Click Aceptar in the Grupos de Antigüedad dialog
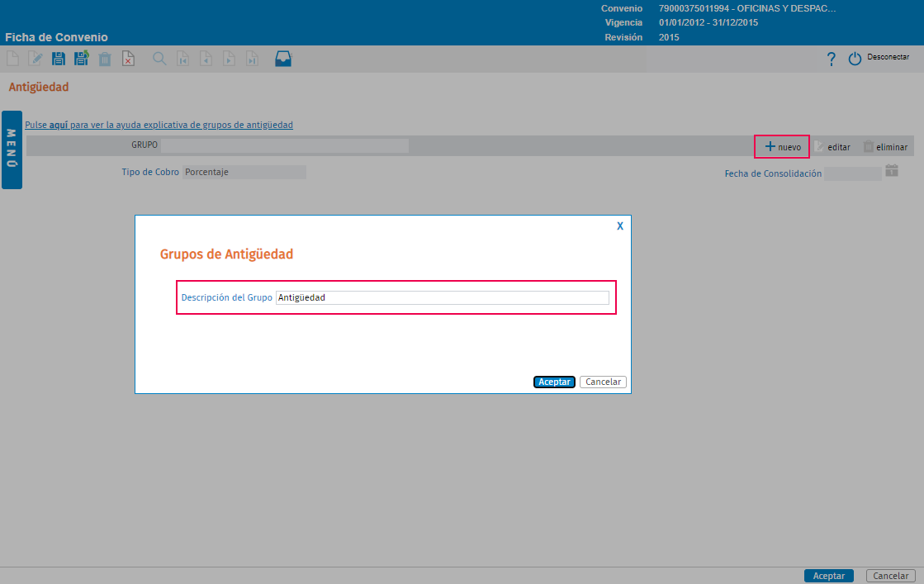The height and width of the screenshot is (584, 924). pos(554,382)
